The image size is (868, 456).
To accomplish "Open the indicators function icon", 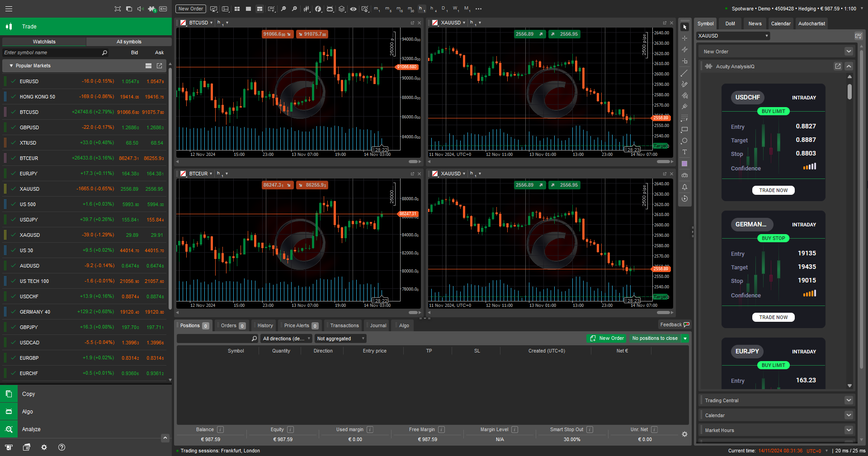I will click(318, 9).
